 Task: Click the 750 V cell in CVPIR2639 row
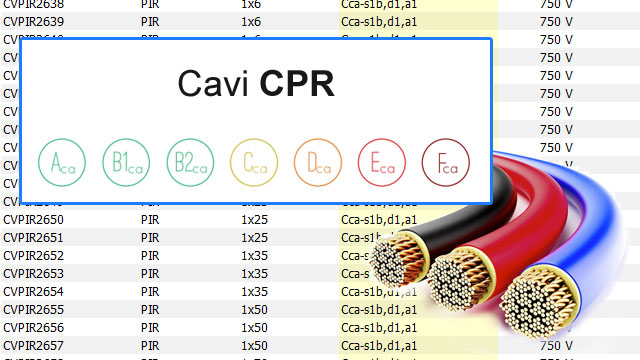tap(556, 22)
